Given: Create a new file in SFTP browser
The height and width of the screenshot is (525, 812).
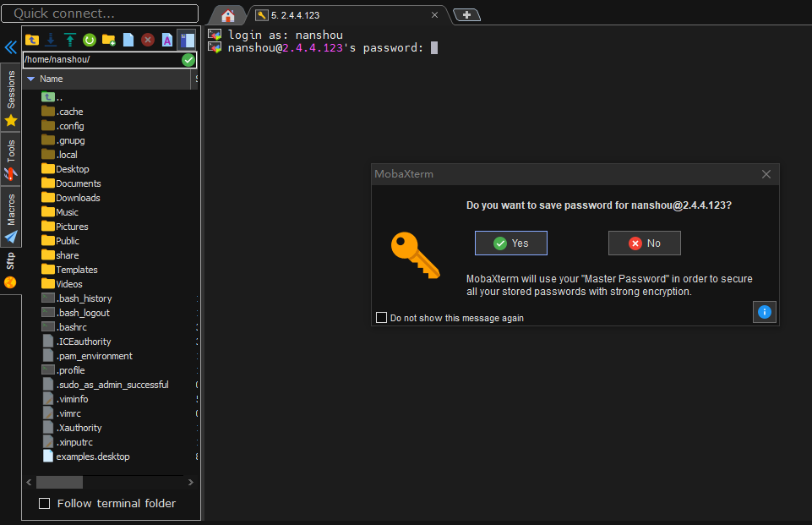Looking at the screenshot, I should point(128,40).
